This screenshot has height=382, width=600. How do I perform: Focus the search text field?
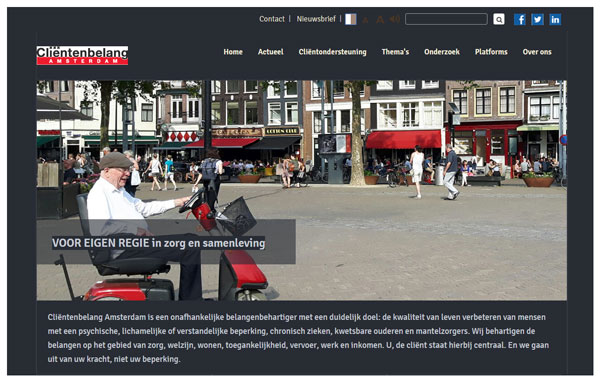click(x=446, y=19)
